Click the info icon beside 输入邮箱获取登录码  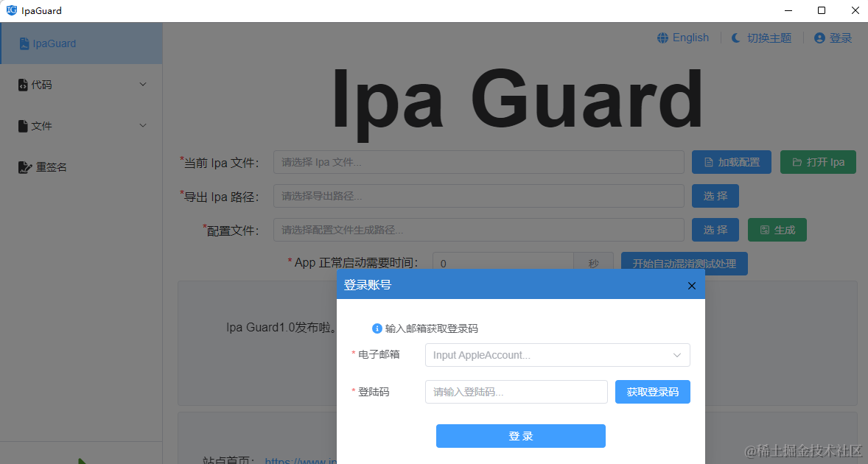tap(377, 328)
